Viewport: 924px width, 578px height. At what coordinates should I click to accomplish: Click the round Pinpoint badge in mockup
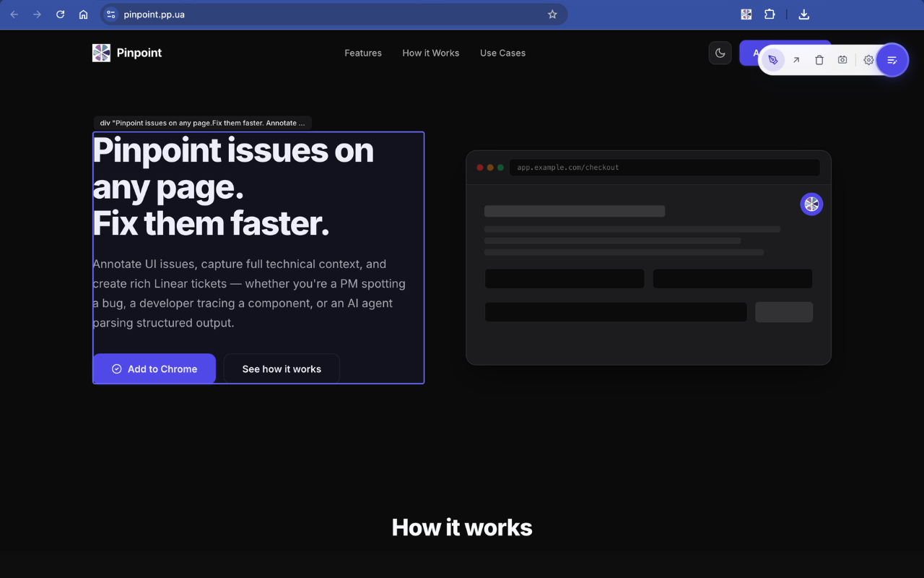coord(811,204)
